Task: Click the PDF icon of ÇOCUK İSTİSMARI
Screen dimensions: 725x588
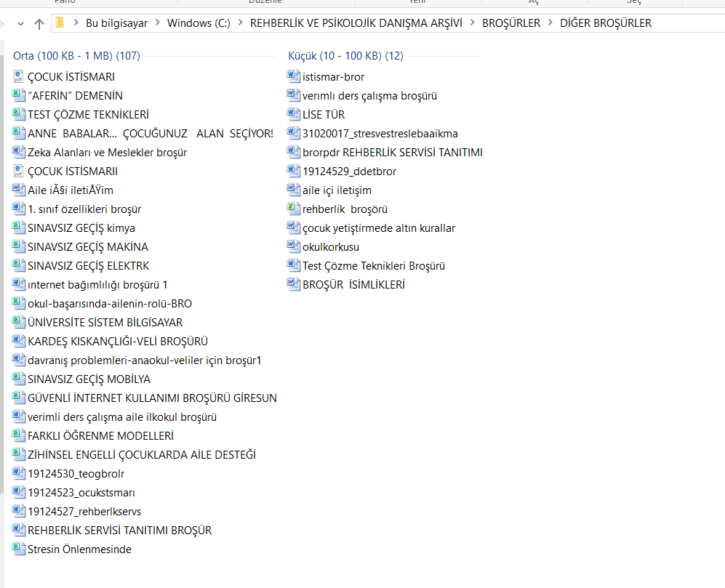Action: [x=18, y=77]
